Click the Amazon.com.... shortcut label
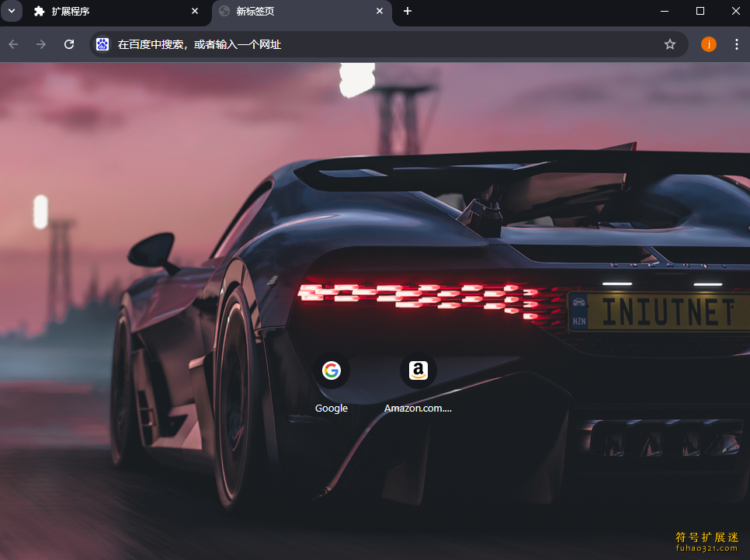 coord(418,409)
